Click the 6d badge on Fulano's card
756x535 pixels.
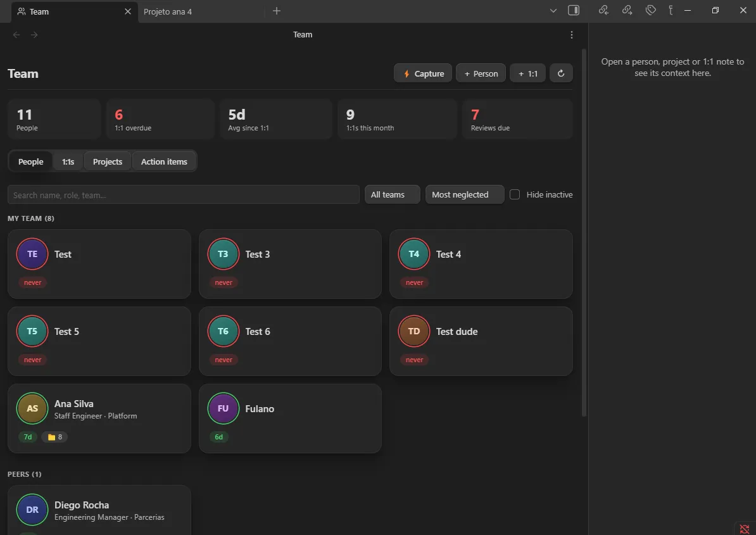point(219,437)
